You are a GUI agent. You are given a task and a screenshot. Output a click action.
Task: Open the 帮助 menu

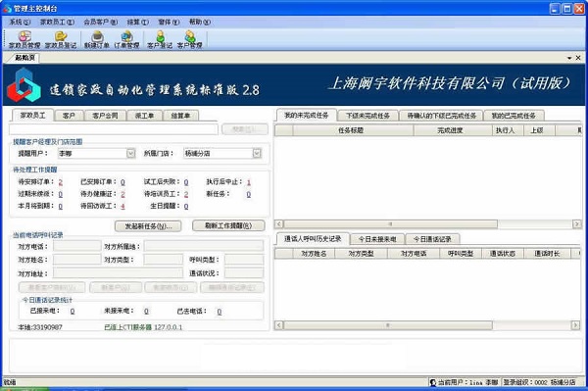pos(200,23)
